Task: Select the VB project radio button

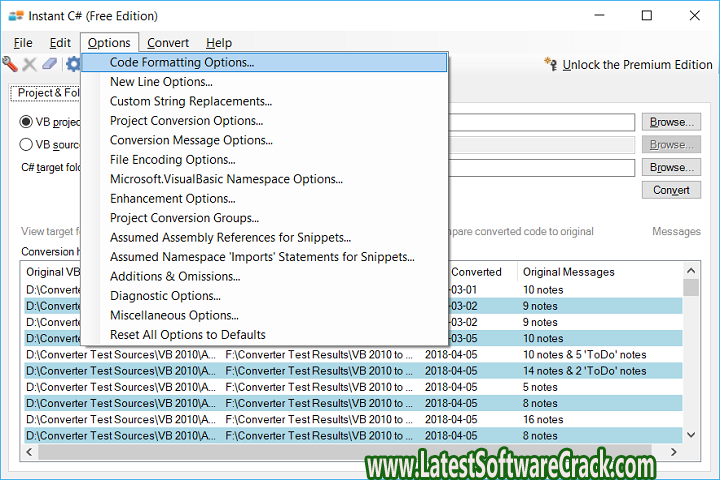Action: point(26,122)
